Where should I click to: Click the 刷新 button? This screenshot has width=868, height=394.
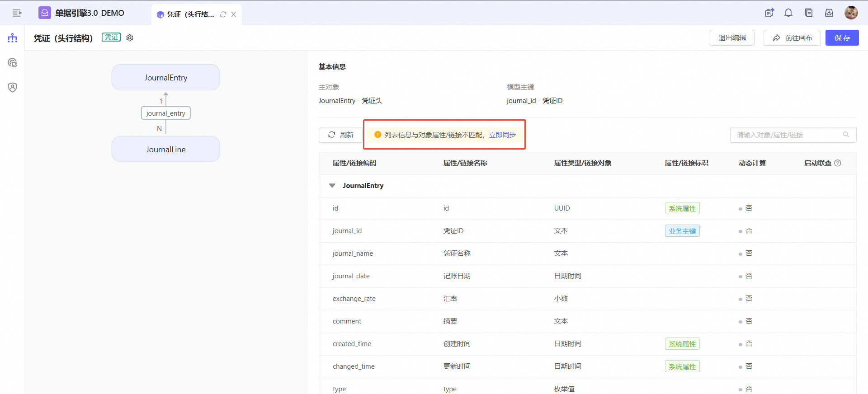(x=341, y=135)
